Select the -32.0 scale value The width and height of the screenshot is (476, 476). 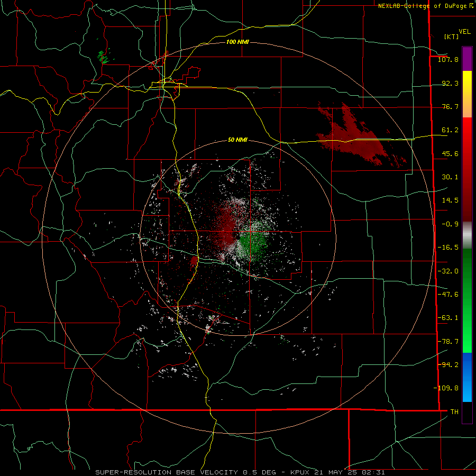click(448, 271)
